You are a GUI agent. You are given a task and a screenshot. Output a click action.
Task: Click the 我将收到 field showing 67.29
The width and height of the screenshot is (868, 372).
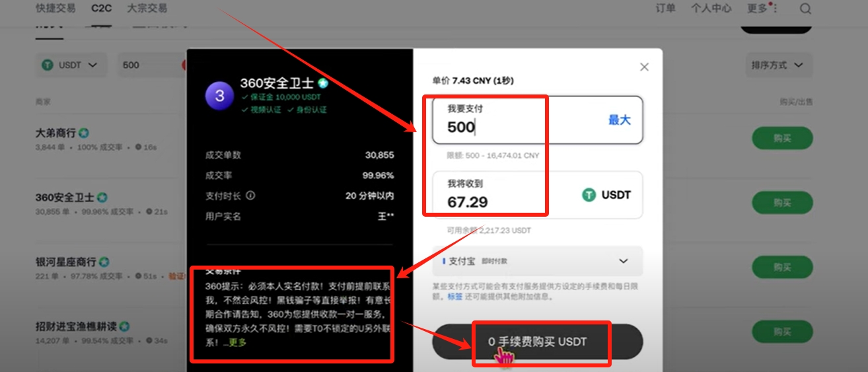(537, 195)
